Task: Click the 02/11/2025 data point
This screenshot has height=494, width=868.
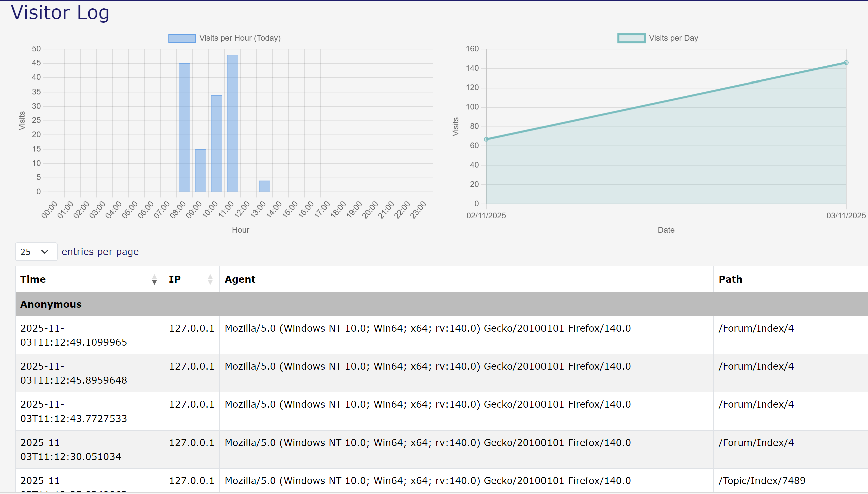Action: click(x=486, y=139)
